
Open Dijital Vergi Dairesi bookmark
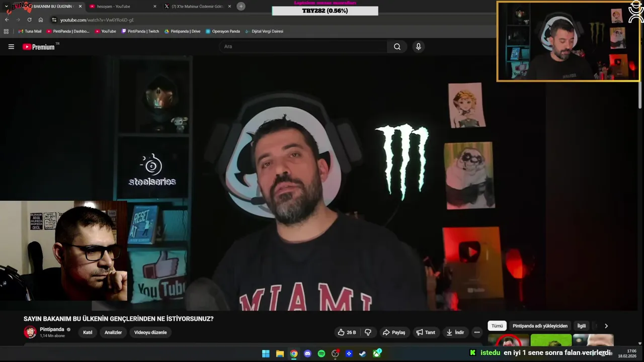click(264, 31)
